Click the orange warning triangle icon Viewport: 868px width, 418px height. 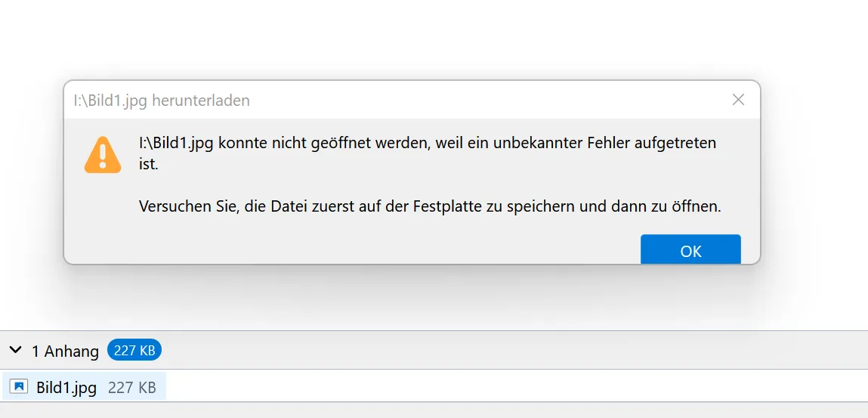pyautogui.click(x=103, y=155)
